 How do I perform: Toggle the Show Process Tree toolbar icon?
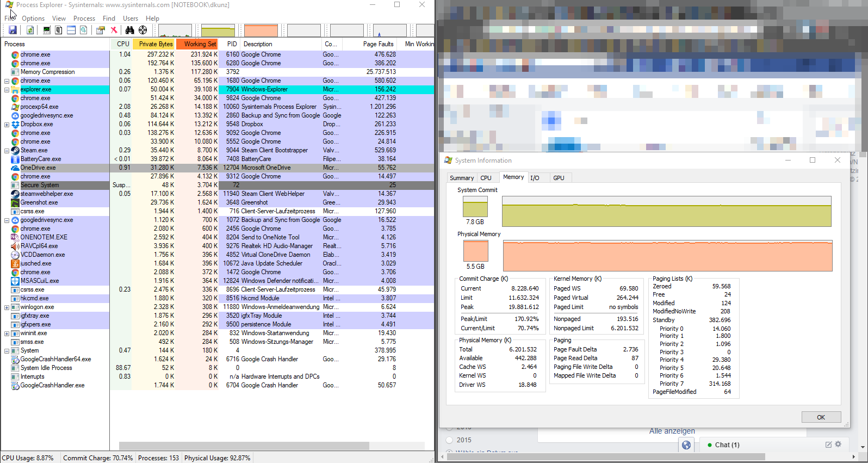pos(59,30)
